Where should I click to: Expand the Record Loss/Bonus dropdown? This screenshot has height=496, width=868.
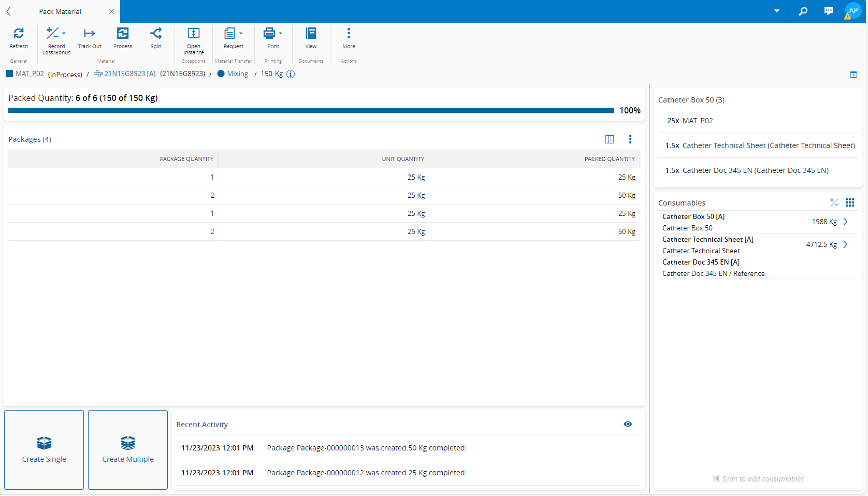coord(64,34)
